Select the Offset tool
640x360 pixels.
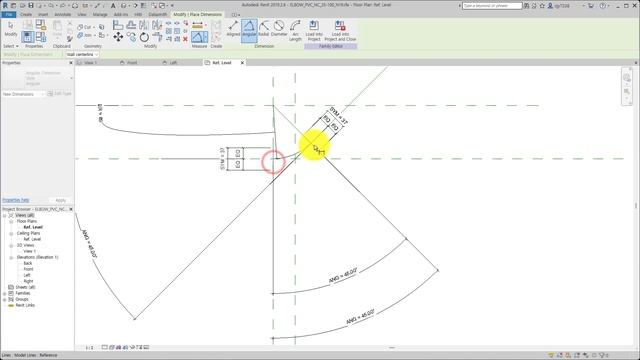[x=131, y=25]
